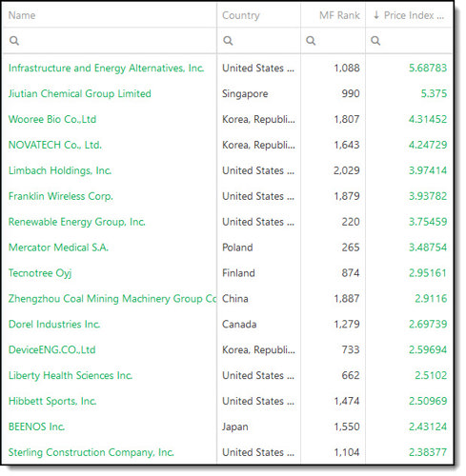Click into the Name filter input field
Screen dimensions: 466x476
click(x=110, y=41)
